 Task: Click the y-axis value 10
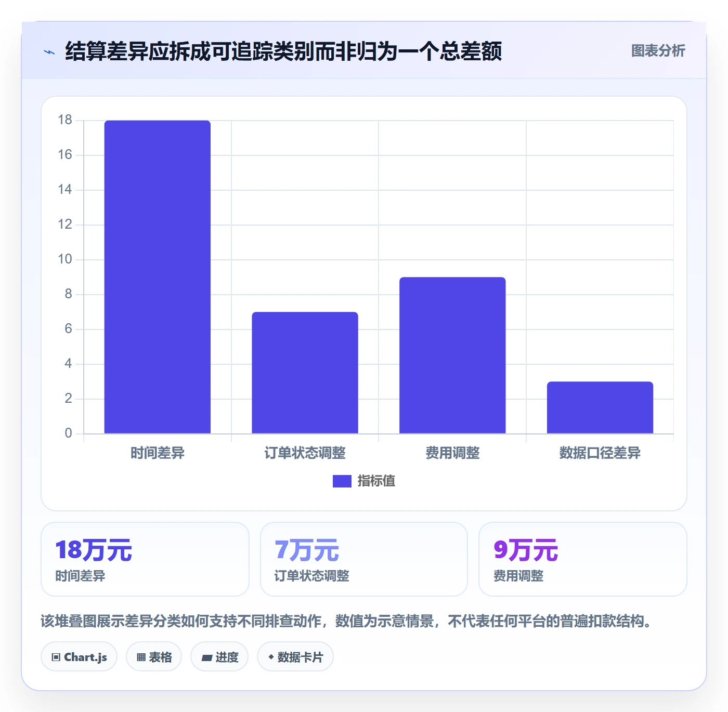pos(65,259)
